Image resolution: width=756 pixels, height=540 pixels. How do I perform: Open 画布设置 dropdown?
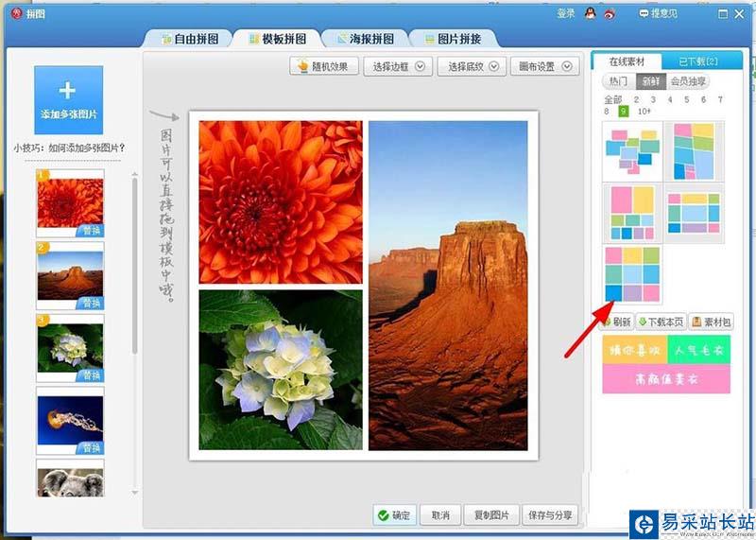545,66
